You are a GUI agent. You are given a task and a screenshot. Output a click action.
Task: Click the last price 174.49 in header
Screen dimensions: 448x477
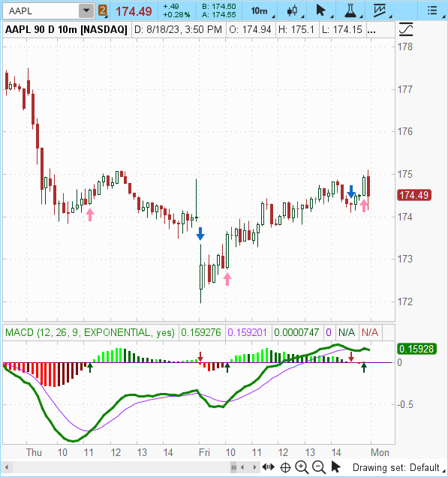(x=134, y=11)
